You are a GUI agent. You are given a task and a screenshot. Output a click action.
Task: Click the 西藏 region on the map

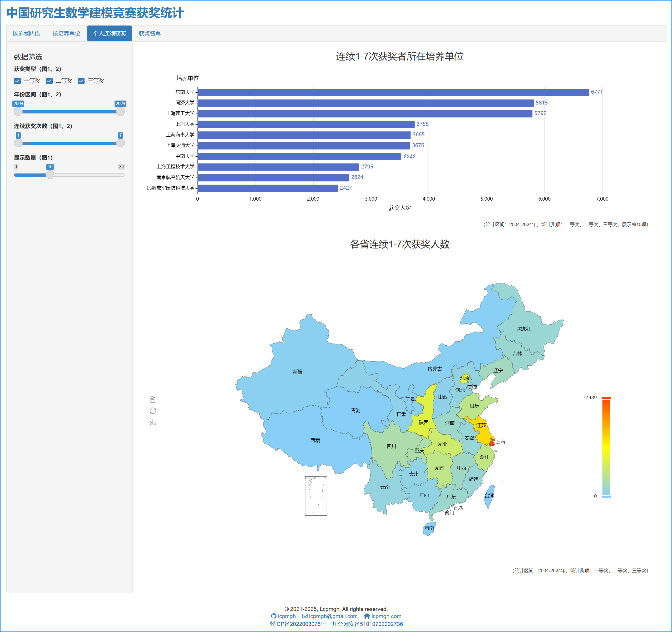pos(315,440)
